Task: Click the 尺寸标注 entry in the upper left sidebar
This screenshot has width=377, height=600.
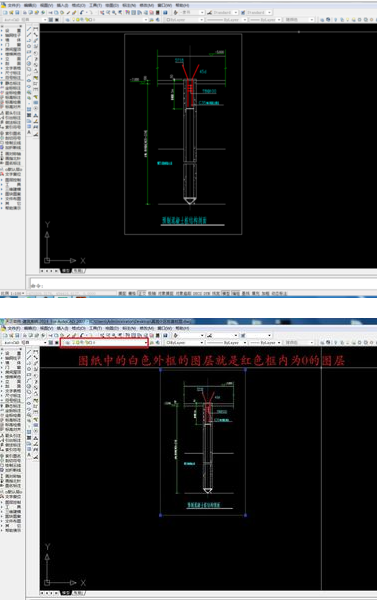Action: (x=13, y=73)
